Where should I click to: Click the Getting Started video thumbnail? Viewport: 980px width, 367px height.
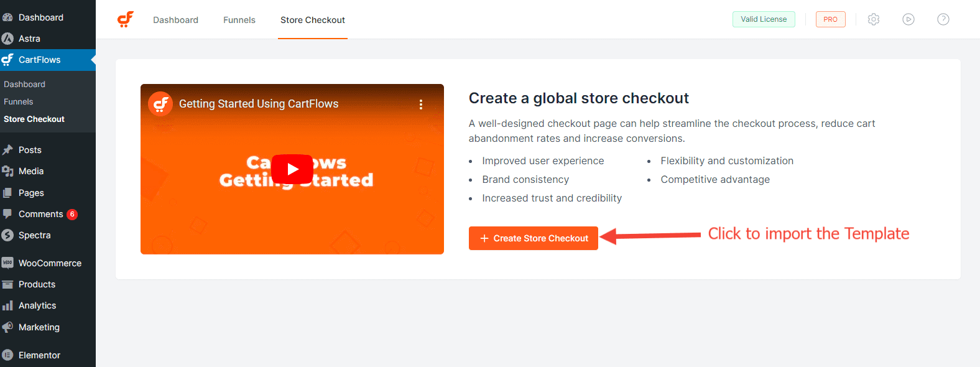[292, 169]
